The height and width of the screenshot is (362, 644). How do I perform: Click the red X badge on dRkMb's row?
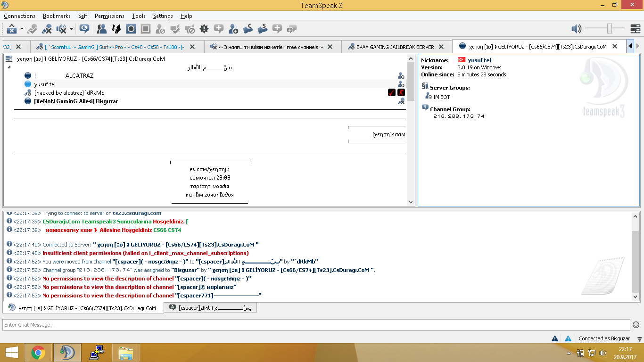pos(401,92)
